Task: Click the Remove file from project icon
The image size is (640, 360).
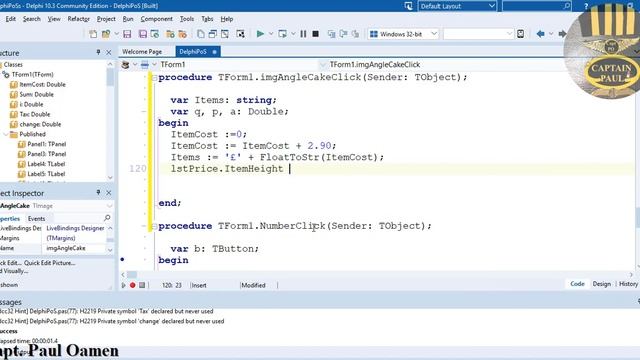Action: tap(182, 34)
